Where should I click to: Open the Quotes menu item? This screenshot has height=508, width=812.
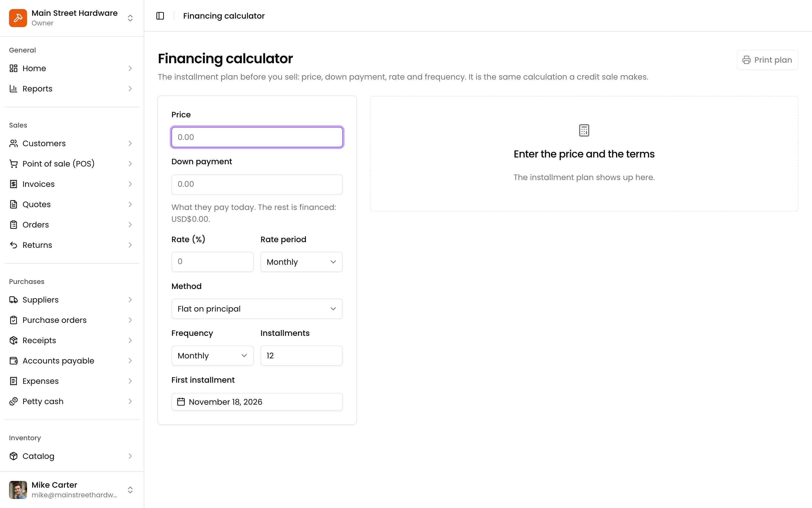(x=72, y=204)
